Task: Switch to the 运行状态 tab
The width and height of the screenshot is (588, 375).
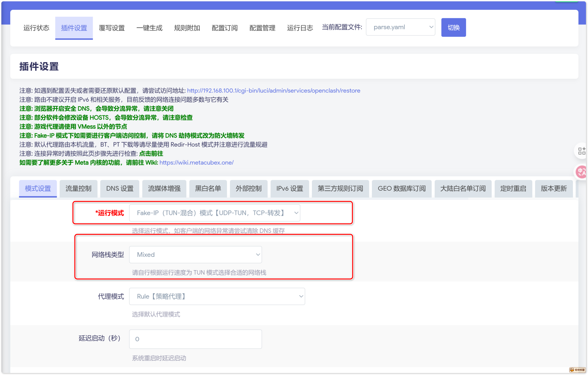Action: 36,28
